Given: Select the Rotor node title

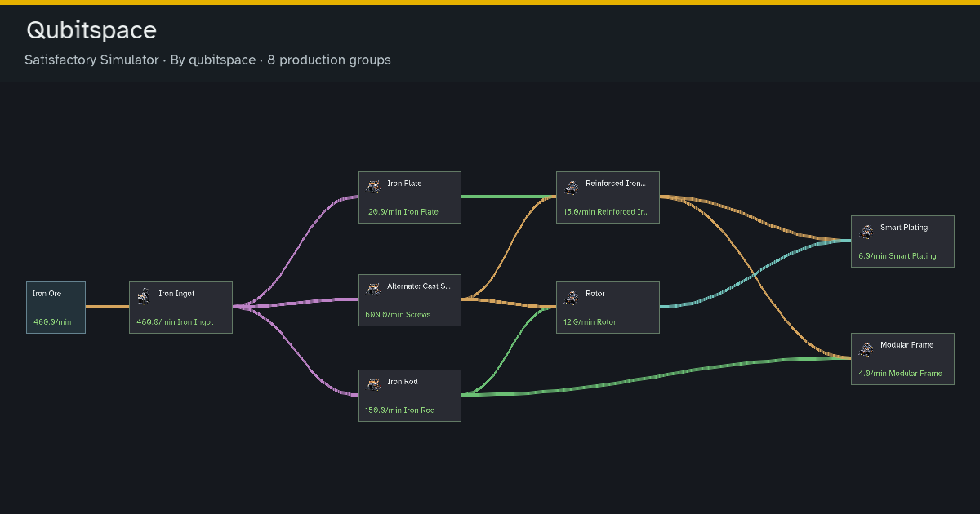Looking at the screenshot, I should click(595, 294).
